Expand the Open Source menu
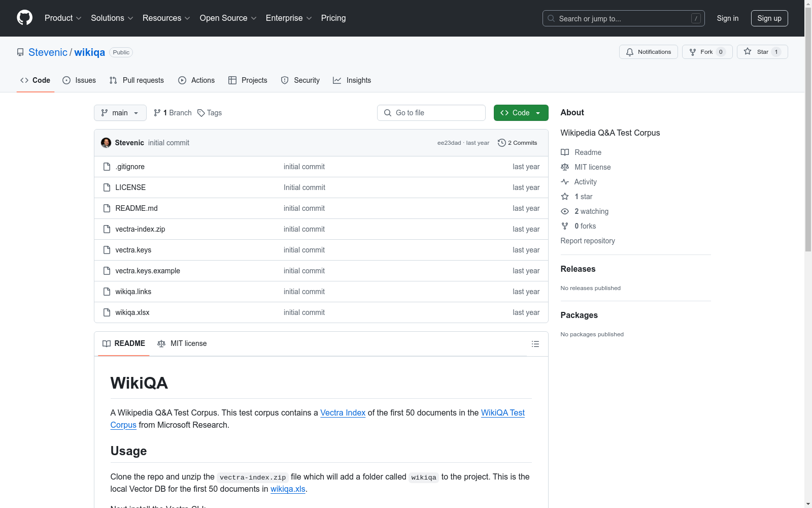 pos(228,18)
